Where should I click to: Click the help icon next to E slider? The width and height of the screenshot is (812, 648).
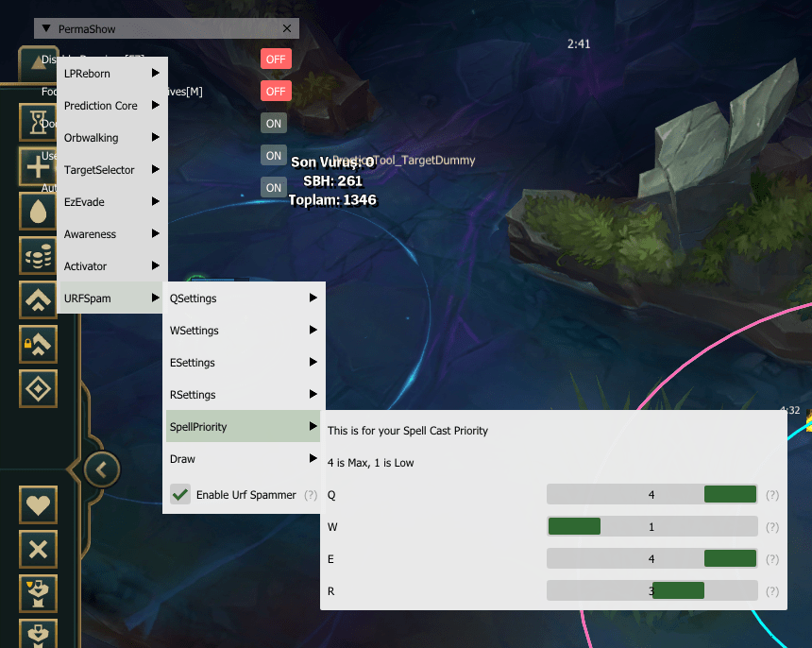point(772,559)
